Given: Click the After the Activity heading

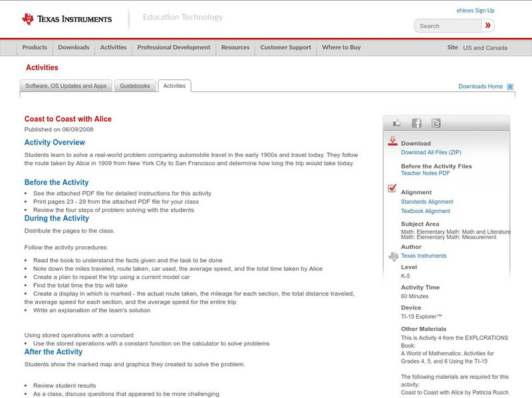Looking at the screenshot, I should [53, 352].
